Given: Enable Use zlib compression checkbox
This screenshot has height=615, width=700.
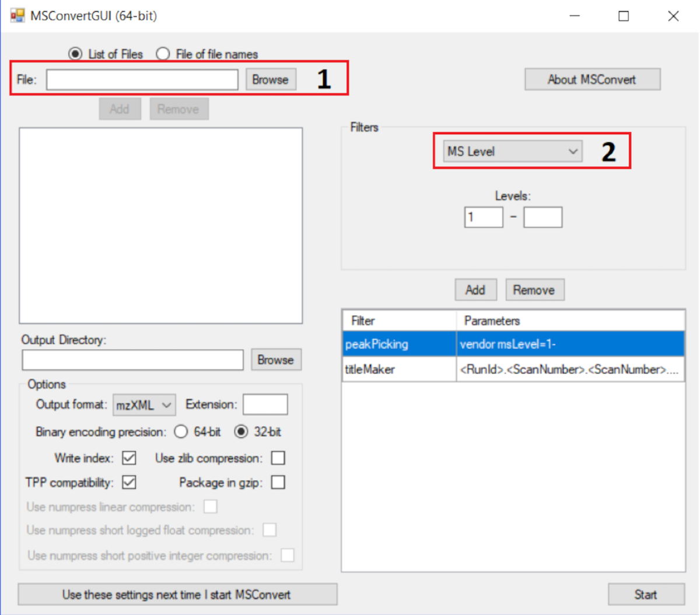Looking at the screenshot, I should 278,458.
